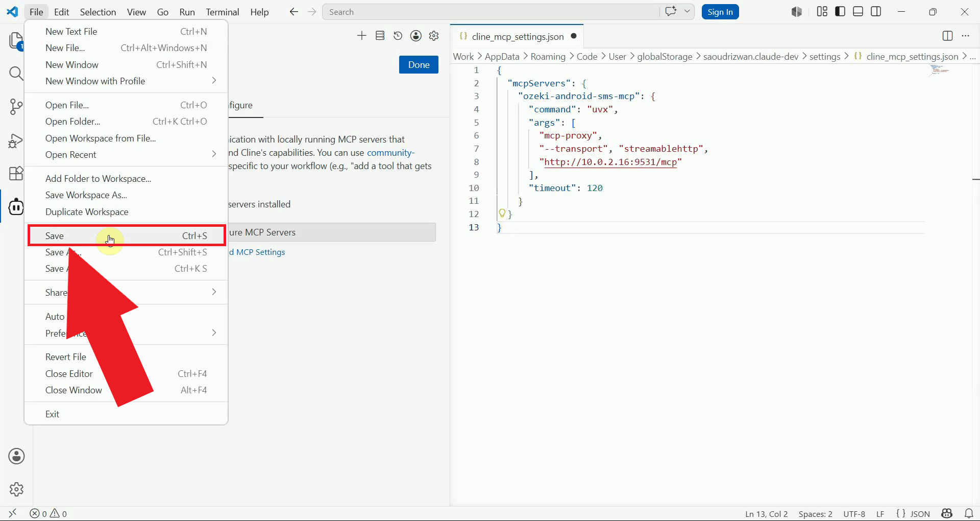Click the title bar Search field
Viewport: 980px width, 521px height.
tap(491, 12)
